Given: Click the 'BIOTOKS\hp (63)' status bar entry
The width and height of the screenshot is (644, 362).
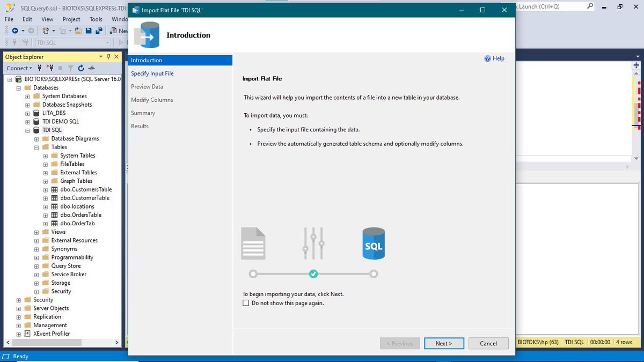Looking at the screenshot, I should pos(538,342).
